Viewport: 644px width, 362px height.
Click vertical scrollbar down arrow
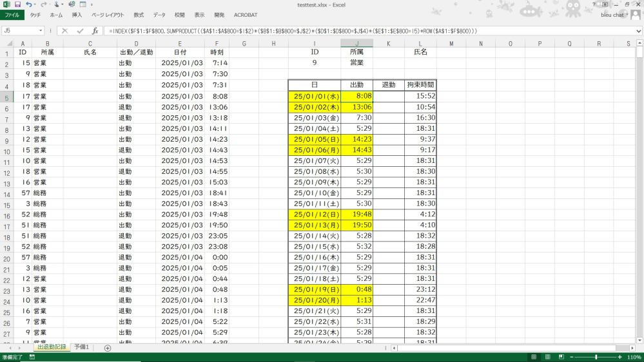639,340
